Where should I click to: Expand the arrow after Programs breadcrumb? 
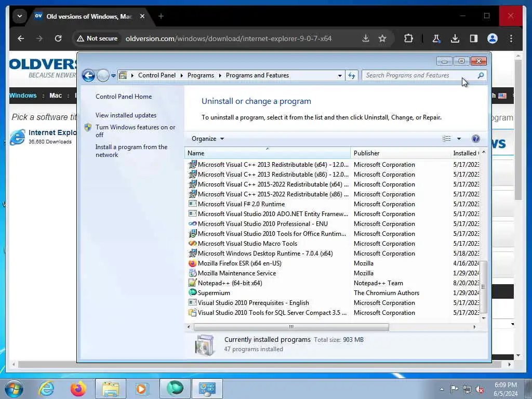220,76
